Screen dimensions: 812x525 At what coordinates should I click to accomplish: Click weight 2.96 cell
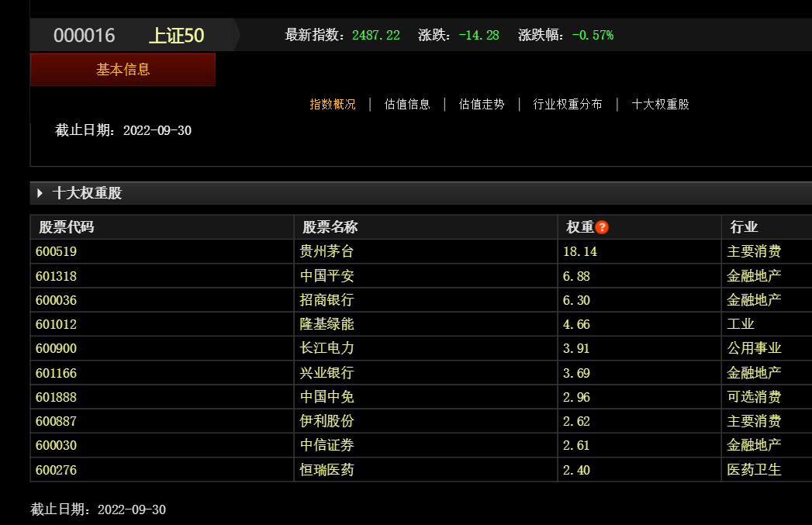point(576,397)
